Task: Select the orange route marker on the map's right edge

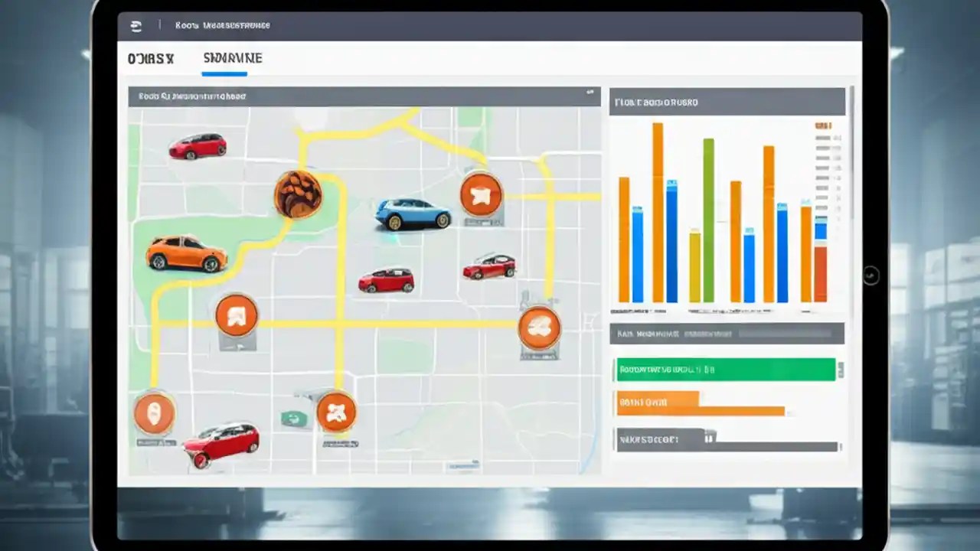Action: coord(538,329)
